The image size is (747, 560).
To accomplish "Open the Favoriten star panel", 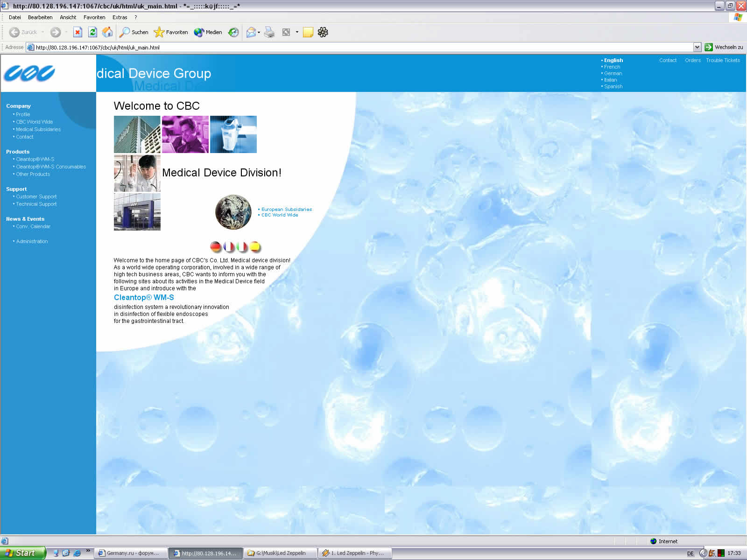I will tap(171, 32).
